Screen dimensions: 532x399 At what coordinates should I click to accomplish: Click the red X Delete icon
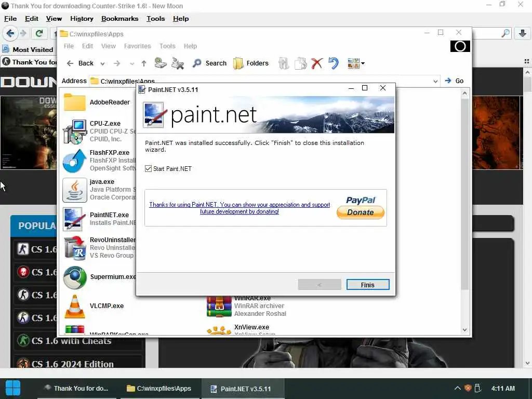point(317,63)
